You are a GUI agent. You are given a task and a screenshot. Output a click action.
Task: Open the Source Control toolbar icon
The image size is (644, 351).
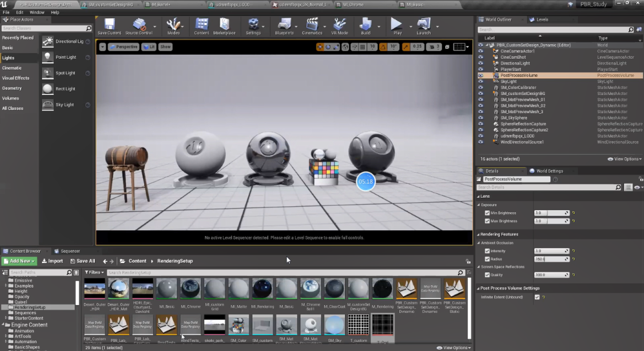(138, 25)
